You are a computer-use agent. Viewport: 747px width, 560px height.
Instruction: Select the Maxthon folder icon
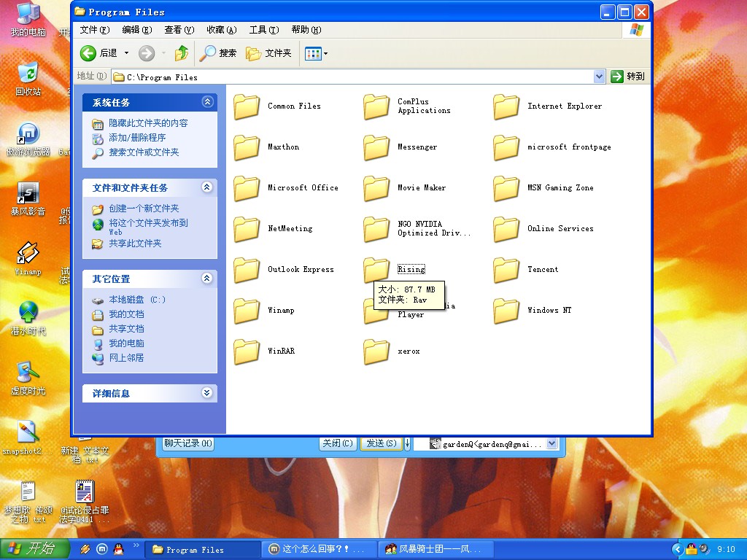(x=247, y=147)
